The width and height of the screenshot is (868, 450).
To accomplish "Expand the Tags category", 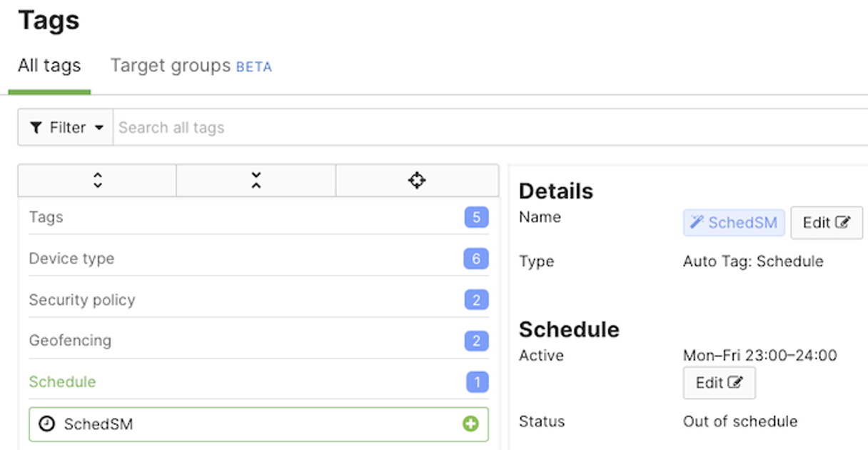I will 46,217.
